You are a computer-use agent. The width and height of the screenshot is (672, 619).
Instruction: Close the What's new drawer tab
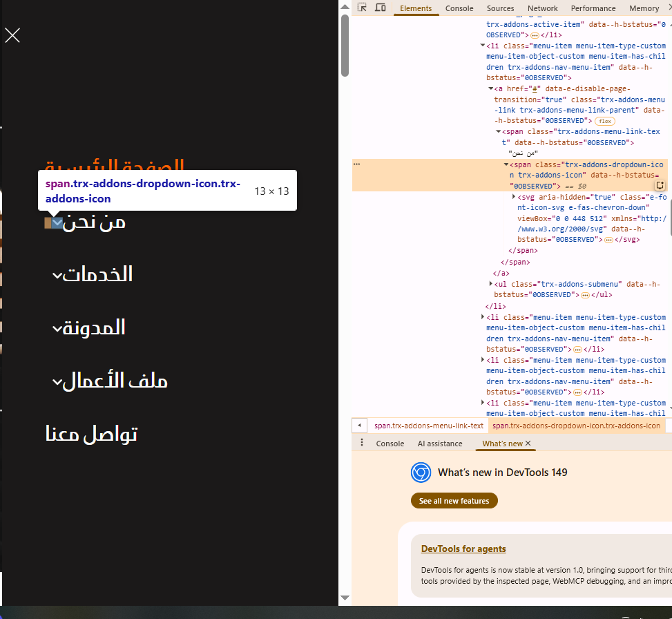pyautogui.click(x=528, y=444)
